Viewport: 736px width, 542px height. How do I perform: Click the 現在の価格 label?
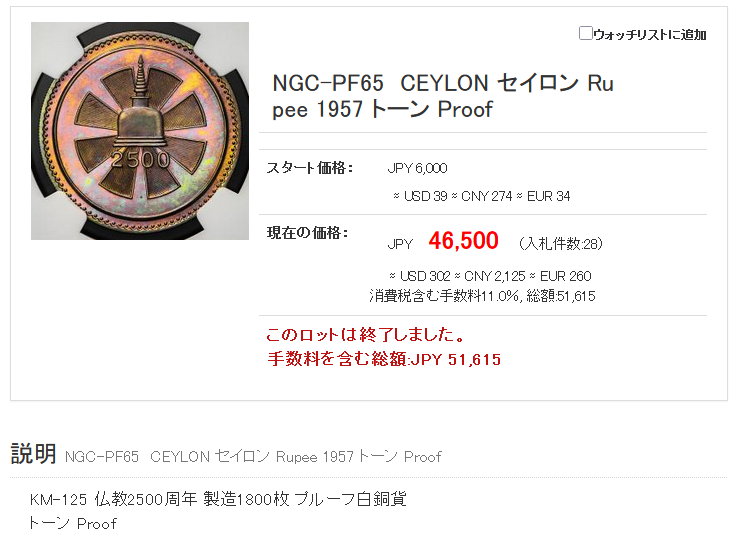point(307,233)
